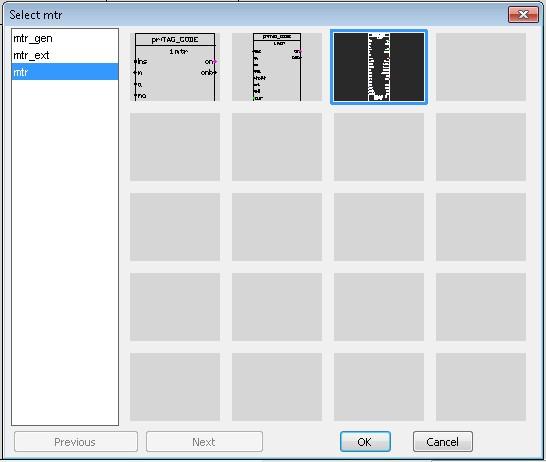Click the Next page button
The height and width of the screenshot is (462, 546).
204,442
